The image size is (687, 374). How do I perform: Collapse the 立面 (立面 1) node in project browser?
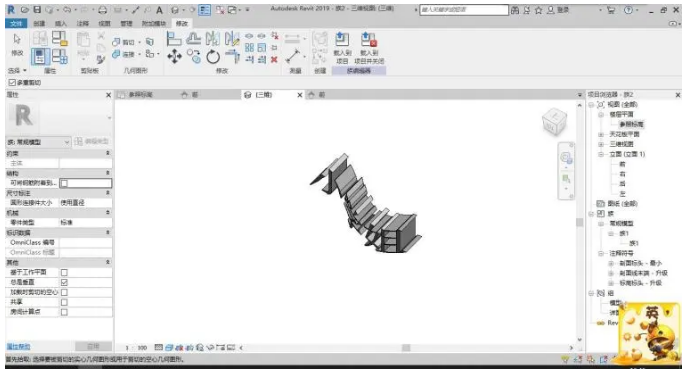(601, 154)
